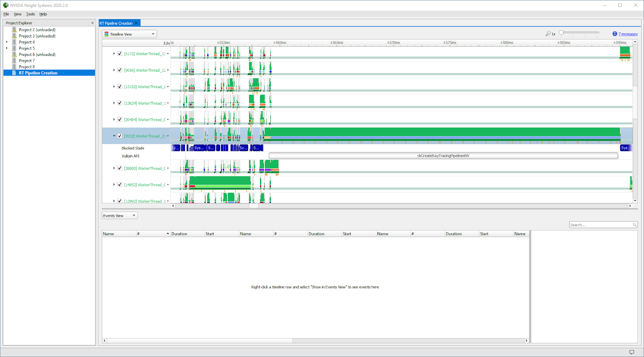Select the Project 7 icon
The width and height of the screenshot is (644, 357).
14,60
